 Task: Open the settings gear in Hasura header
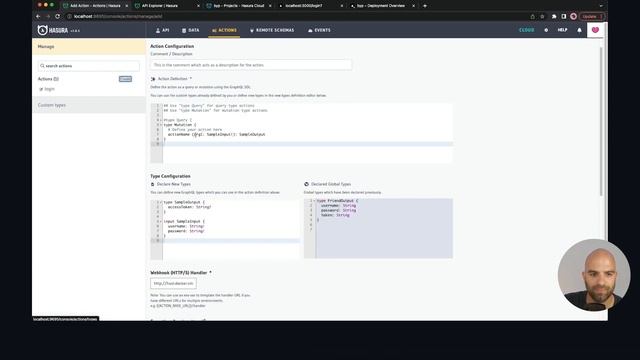click(546, 30)
